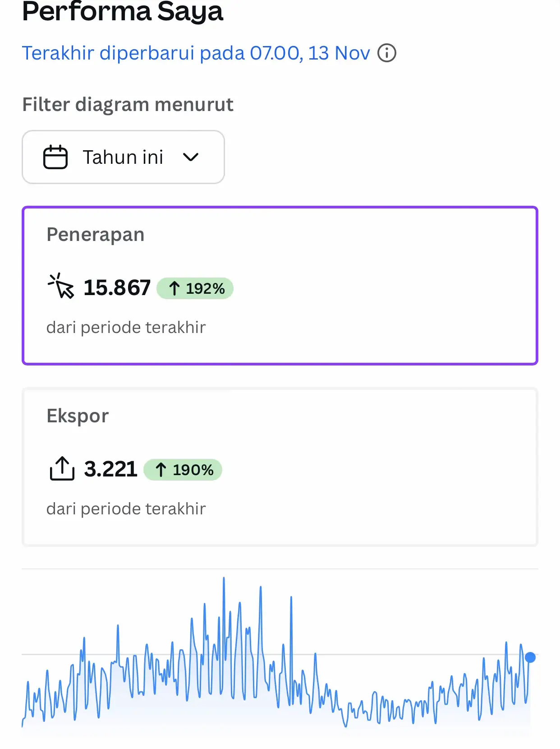
Task: Click the export upload icon in Ekspor card
Action: pyautogui.click(x=62, y=469)
